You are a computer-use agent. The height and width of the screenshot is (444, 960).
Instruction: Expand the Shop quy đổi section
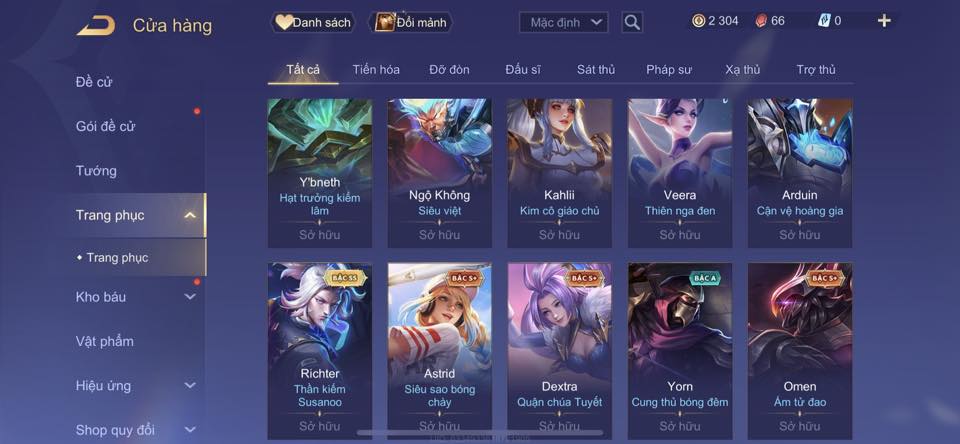tap(190, 430)
